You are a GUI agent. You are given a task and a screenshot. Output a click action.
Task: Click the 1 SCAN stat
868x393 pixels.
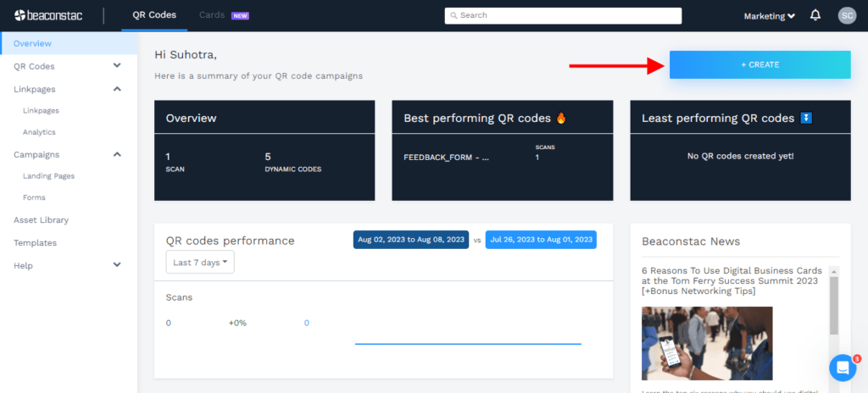tap(175, 162)
